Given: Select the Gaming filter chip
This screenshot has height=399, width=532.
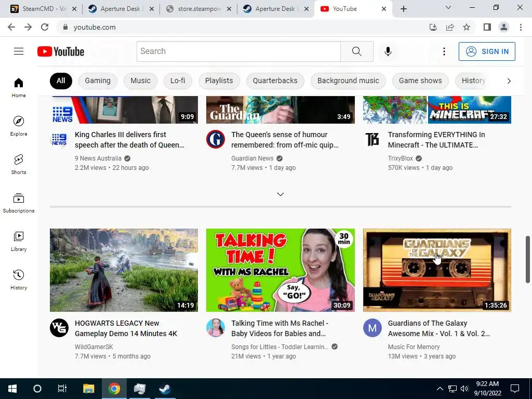Looking at the screenshot, I should (98, 81).
